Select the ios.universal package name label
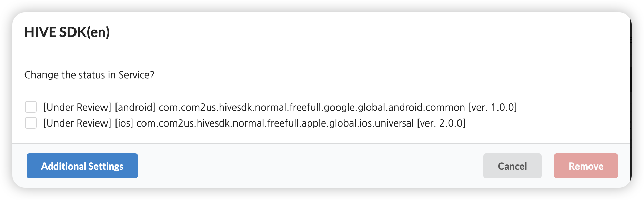Image resolution: width=644 pixels, height=200 pixels. pos(275,123)
